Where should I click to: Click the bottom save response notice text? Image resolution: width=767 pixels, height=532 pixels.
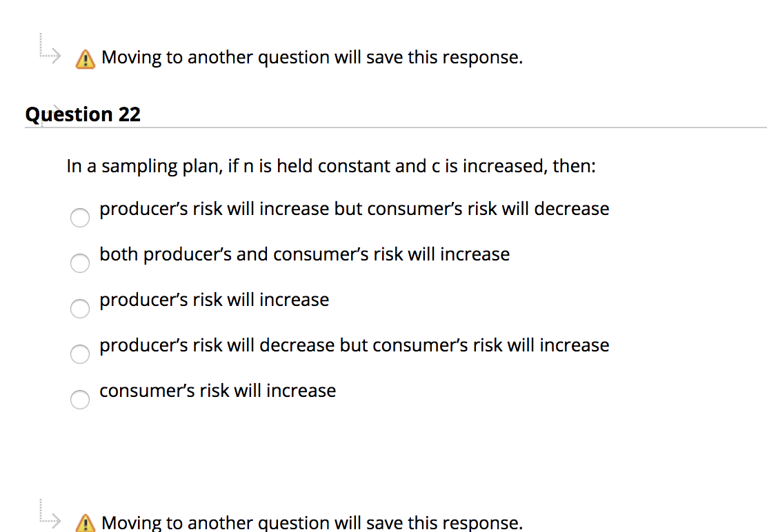coord(311,522)
